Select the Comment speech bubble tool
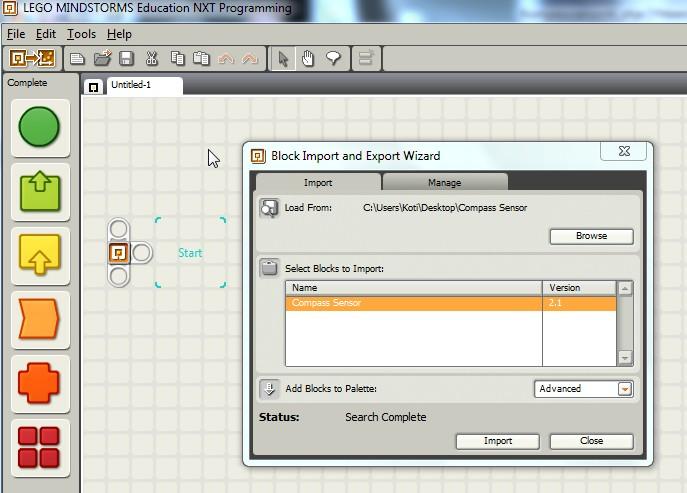The height and width of the screenshot is (493, 687). 333,58
